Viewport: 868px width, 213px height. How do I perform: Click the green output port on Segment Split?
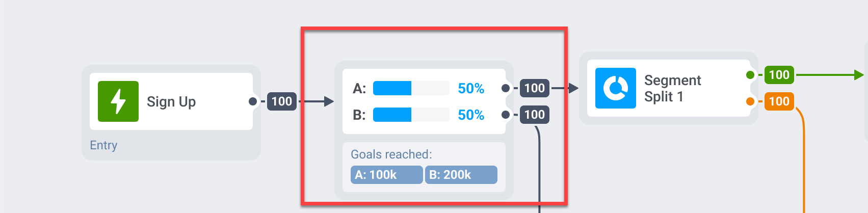click(x=750, y=75)
